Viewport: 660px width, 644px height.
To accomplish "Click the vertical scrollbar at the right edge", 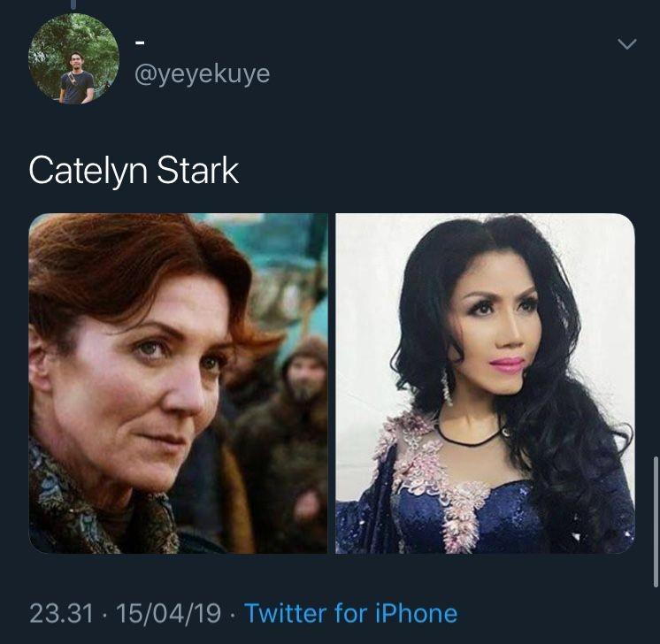I will [656, 522].
